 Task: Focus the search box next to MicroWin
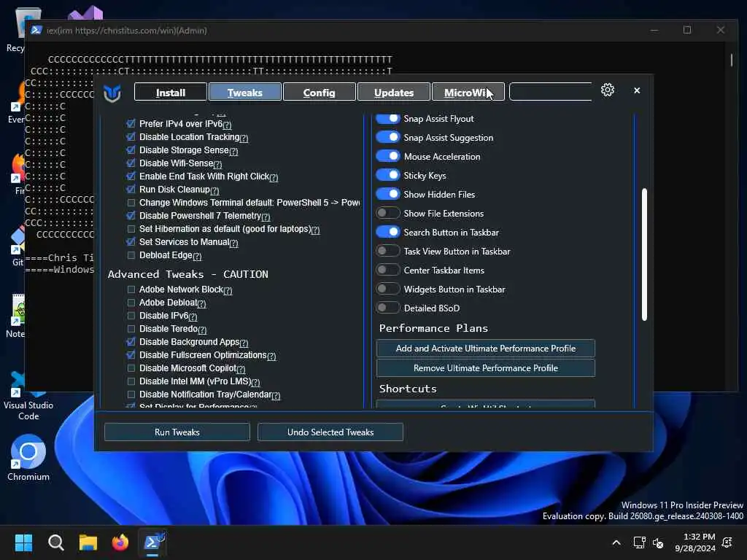click(x=551, y=91)
